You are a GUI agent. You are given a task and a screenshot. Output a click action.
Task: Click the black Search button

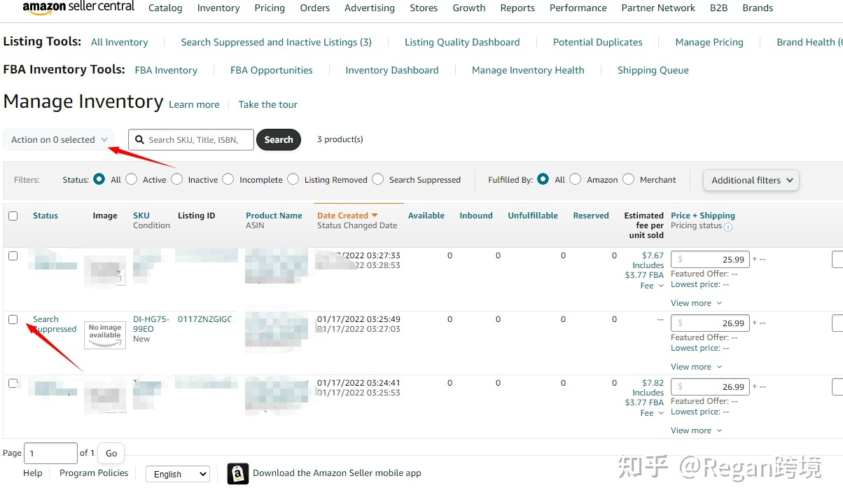pyautogui.click(x=278, y=140)
